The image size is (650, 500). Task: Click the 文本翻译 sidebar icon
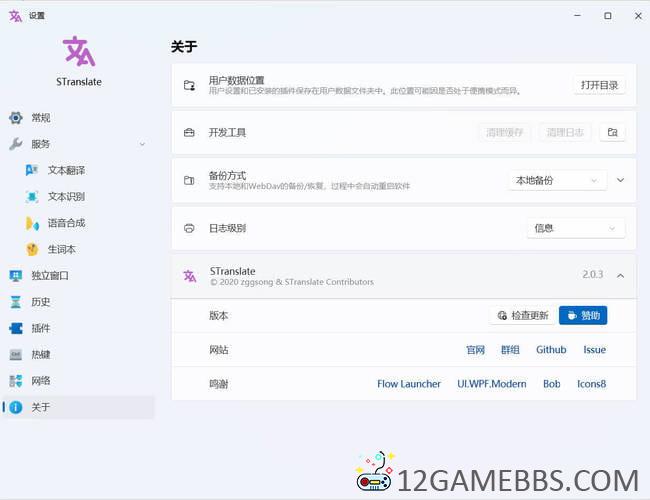coord(32,170)
